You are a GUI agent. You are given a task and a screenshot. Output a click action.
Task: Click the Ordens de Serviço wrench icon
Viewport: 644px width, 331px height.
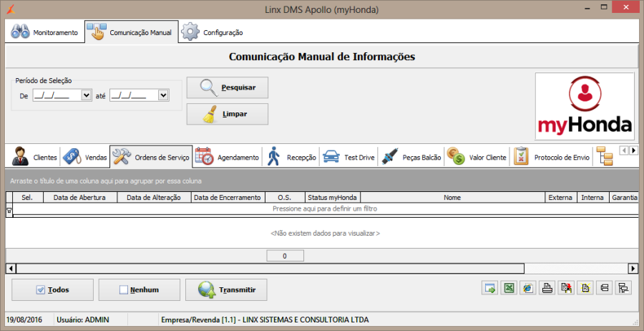tap(122, 157)
